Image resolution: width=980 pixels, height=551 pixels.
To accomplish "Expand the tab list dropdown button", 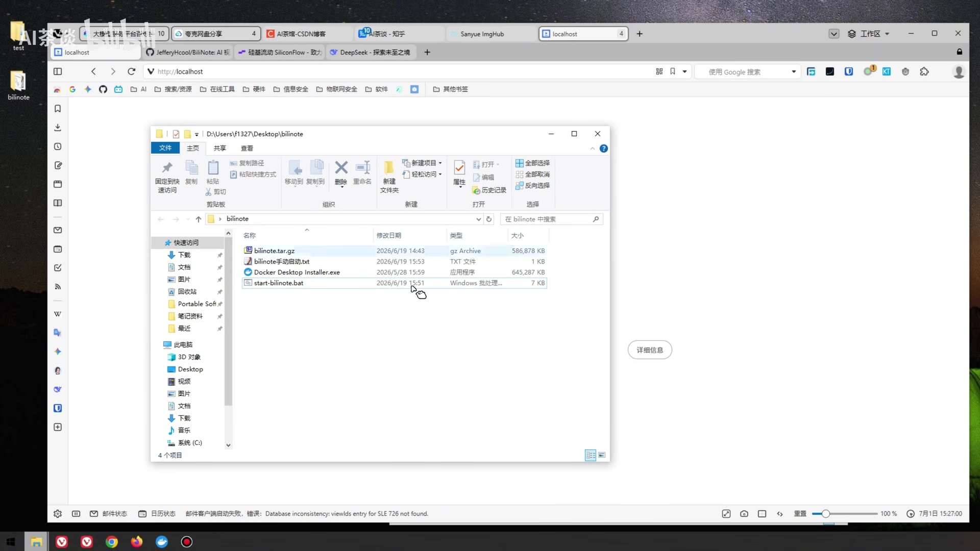I will tap(834, 34).
